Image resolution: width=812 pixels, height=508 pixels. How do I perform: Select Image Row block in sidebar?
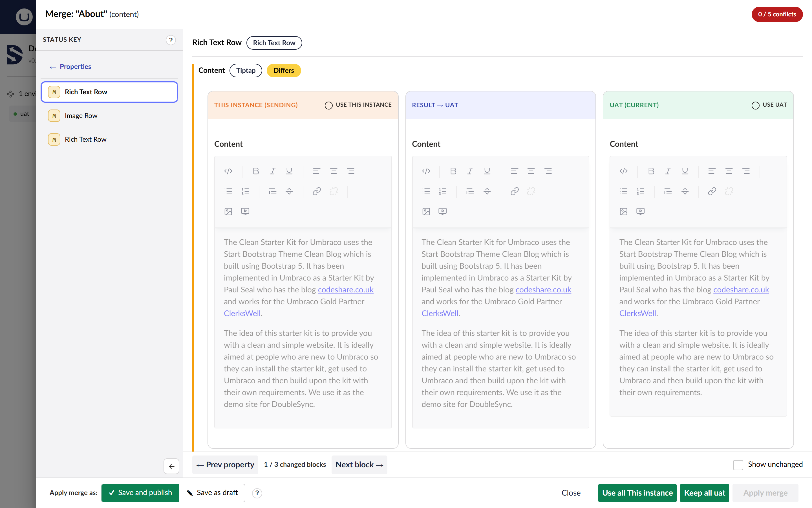[109, 116]
